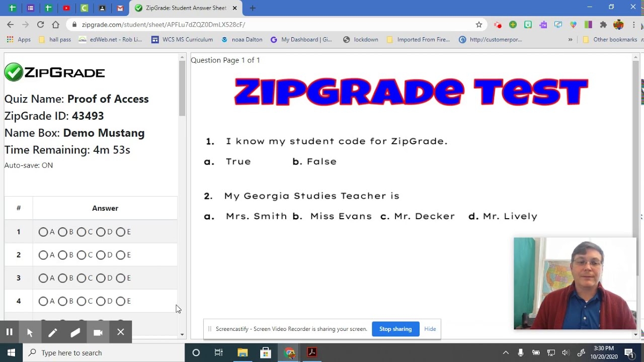Toggle the webcam camera icon
The height and width of the screenshot is (362, 644).
tap(98, 332)
